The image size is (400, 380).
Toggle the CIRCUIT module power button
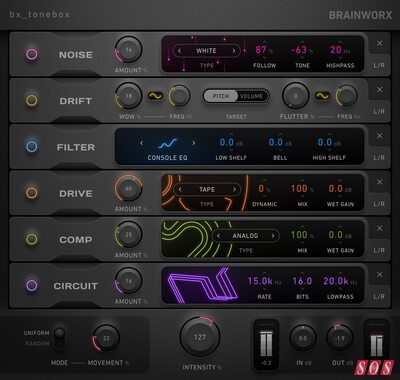pyautogui.click(x=32, y=285)
